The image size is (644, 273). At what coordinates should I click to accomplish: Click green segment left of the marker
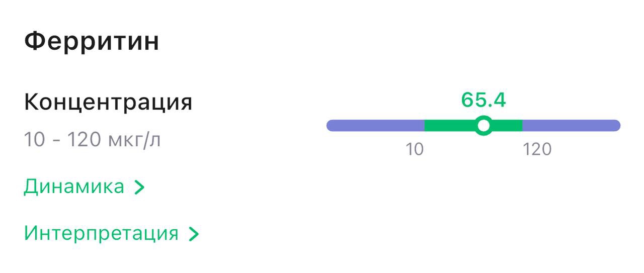coord(449,126)
